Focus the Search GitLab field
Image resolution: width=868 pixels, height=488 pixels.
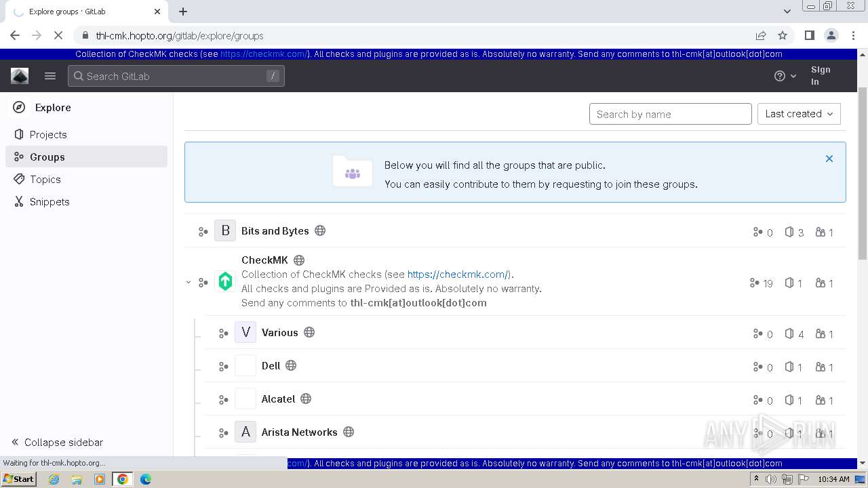[176, 76]
